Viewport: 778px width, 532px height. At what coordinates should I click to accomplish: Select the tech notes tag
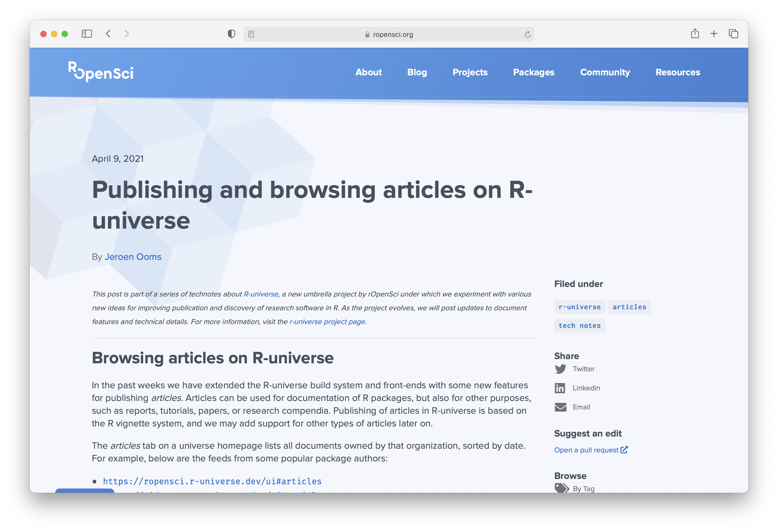click(x=579, y=326)
